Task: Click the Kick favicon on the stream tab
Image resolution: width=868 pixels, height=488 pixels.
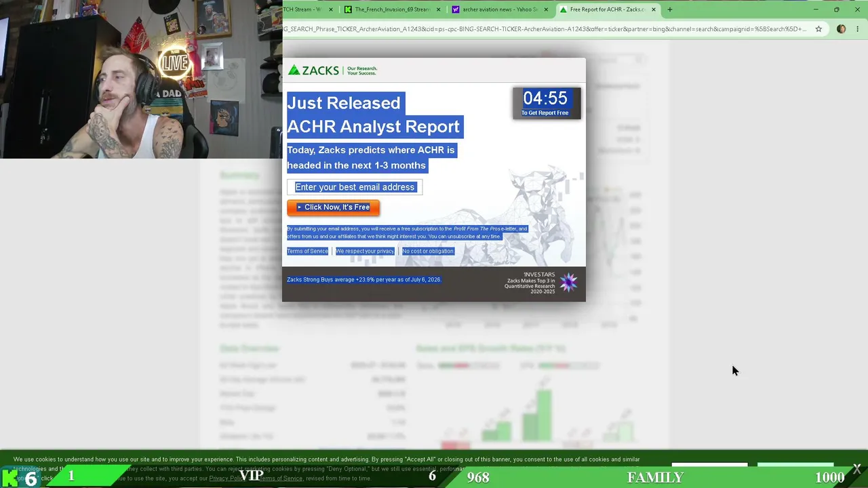Action: pos(348,9)
